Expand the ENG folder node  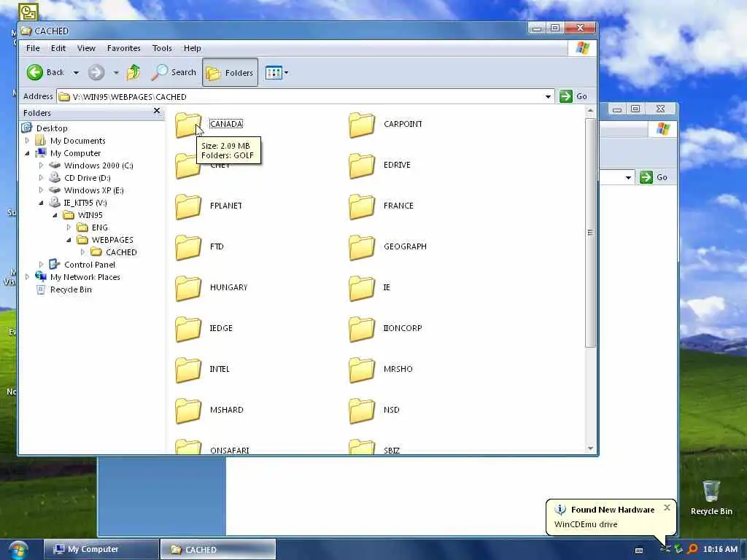(69, 227)
